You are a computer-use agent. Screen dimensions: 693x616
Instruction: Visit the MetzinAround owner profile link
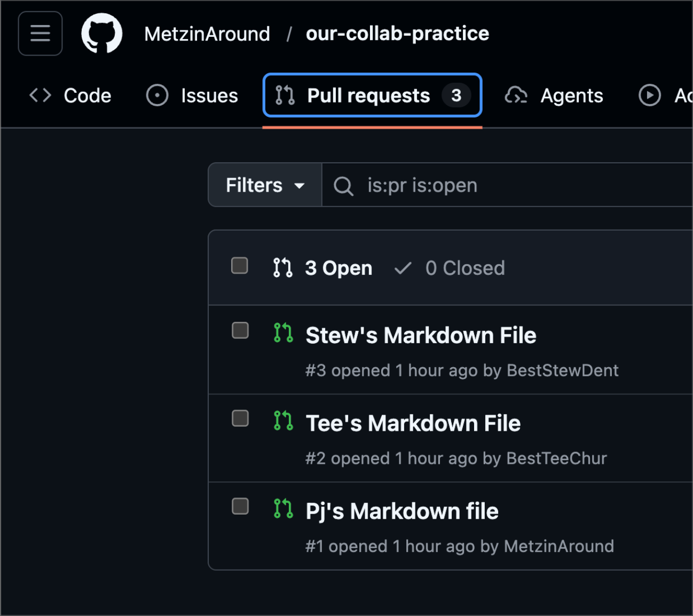point(207,34)
